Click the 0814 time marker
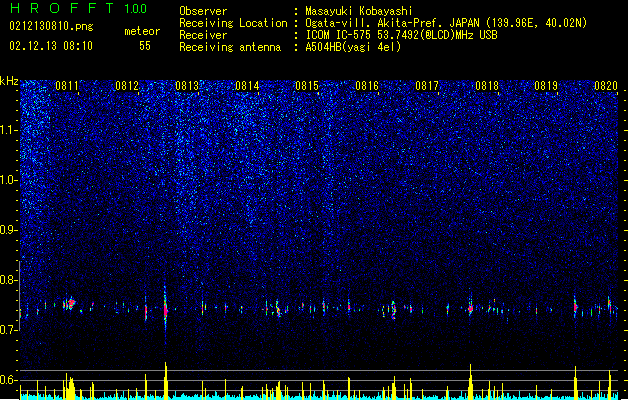This screenshot has height=400, width=629. [247, 86]
